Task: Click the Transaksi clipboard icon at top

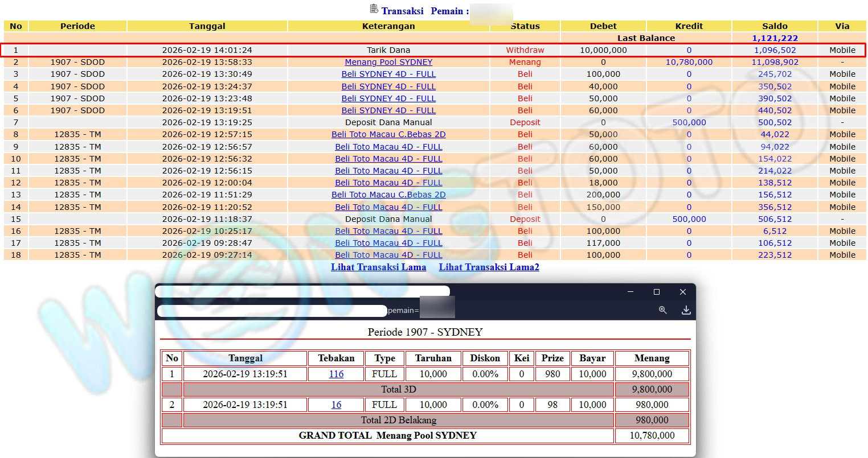Action: tap(374, 9)
